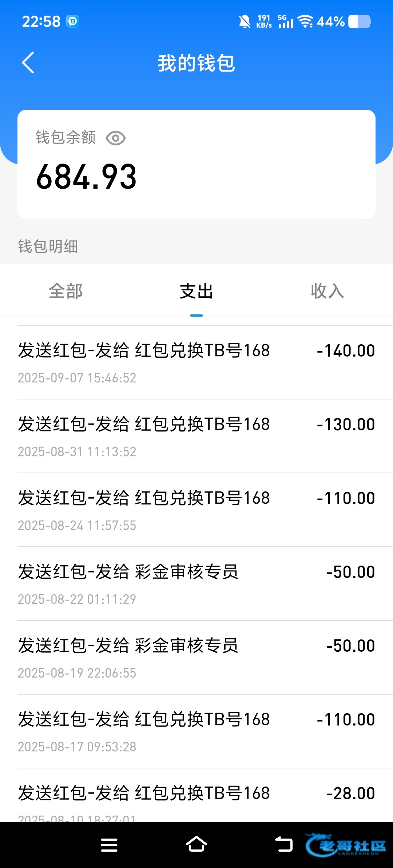Tap the muted notification bell icon
Image resolution: width=393 pixels, height=868 pixels.
point(245,21)
